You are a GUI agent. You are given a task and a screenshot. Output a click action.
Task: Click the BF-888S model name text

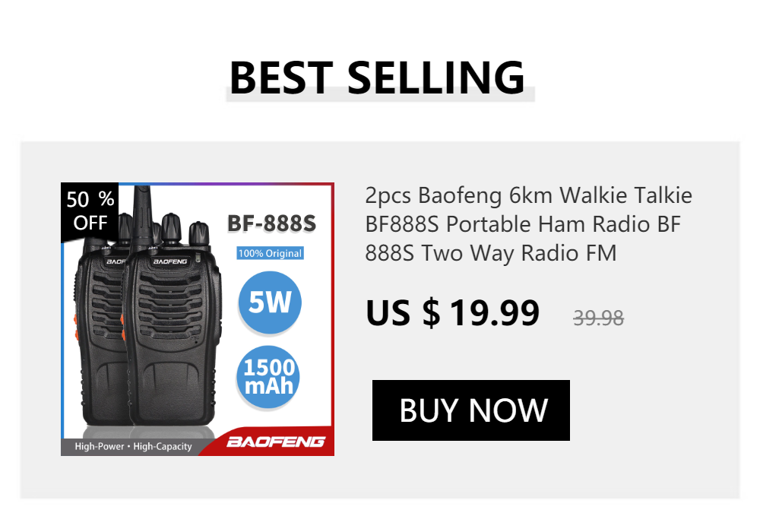(271, 223)
